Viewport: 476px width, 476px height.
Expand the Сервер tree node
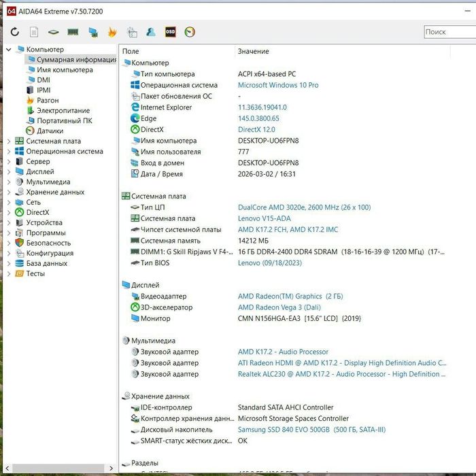pos(9,162)
